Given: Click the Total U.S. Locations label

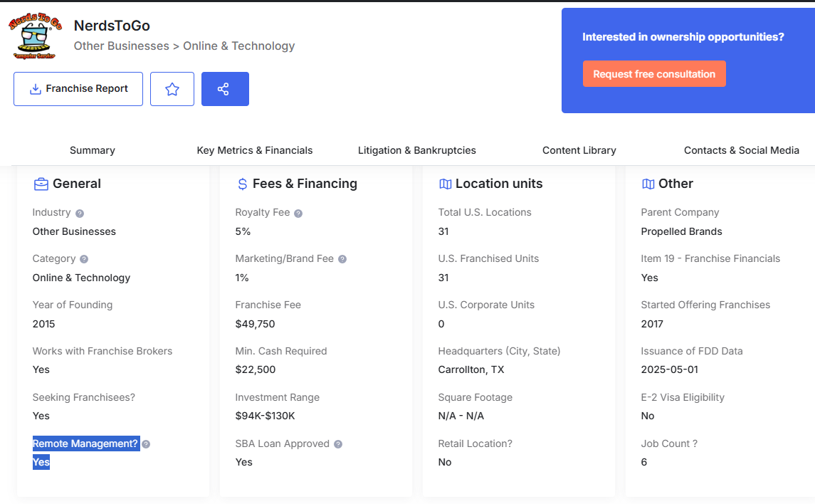Looking at the screenshot, I should tap(485, 212).
